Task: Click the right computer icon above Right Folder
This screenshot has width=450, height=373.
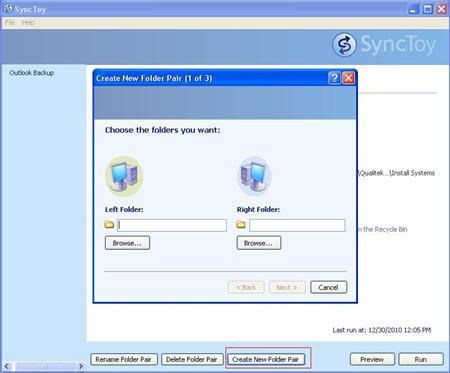Action: tap(254, 177)
